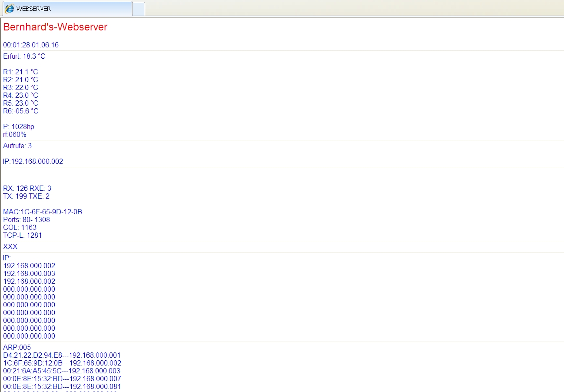Click the R1: 21.1 °C temperature line
This screenshot has width=564, height=392.
tap(21, 72)
